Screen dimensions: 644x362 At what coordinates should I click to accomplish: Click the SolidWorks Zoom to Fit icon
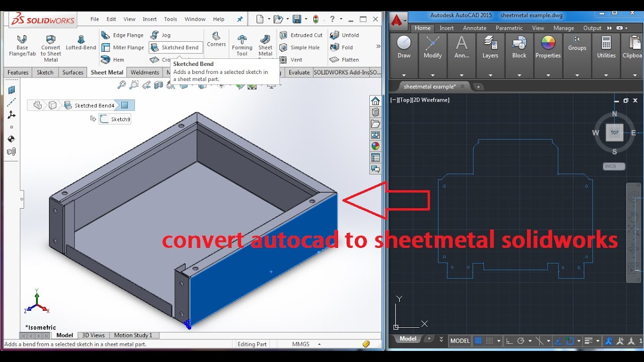click(x=121, y=85)
